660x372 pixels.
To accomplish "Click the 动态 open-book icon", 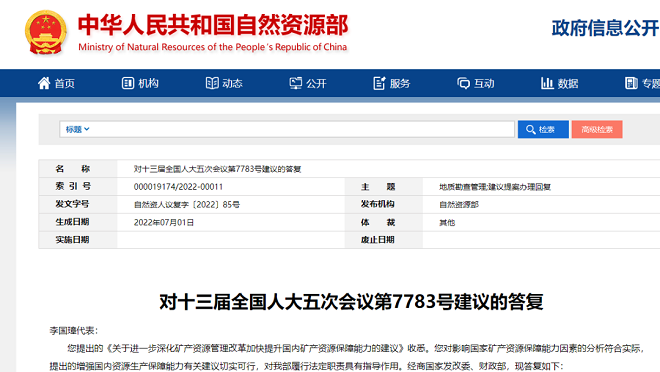I will click(212, 83).
